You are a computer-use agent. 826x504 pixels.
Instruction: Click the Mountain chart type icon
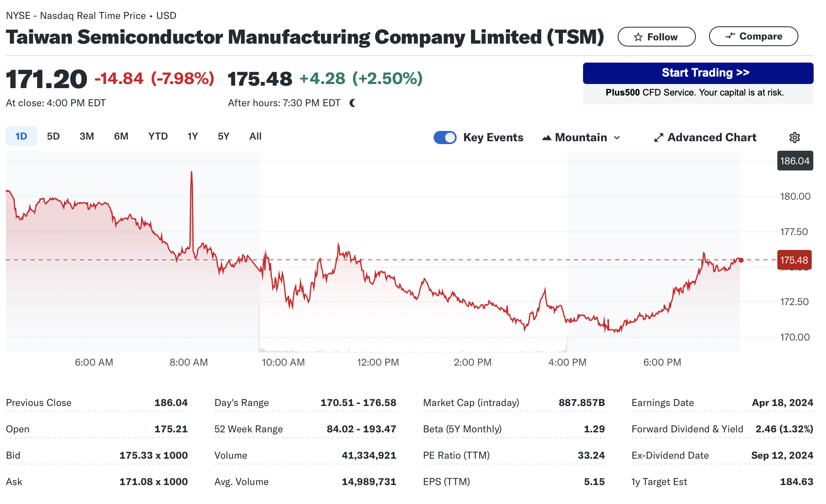[x=546, y=138]
